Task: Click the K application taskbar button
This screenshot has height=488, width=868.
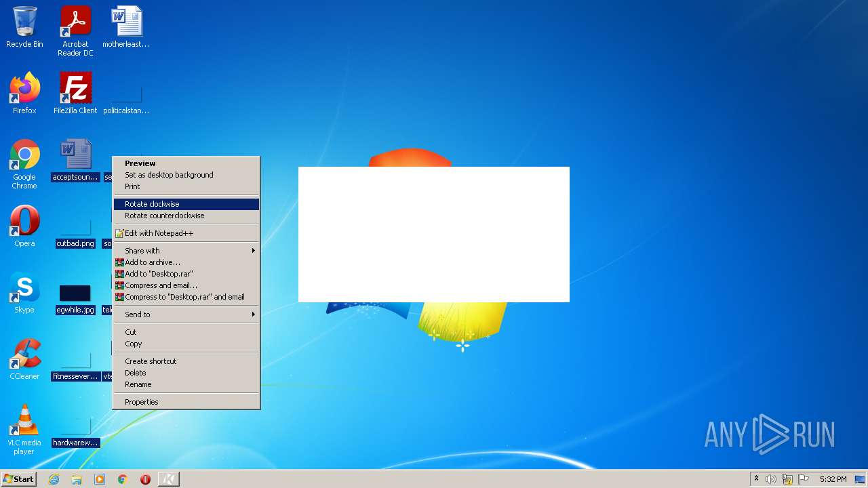Action: tap(169, 479)
